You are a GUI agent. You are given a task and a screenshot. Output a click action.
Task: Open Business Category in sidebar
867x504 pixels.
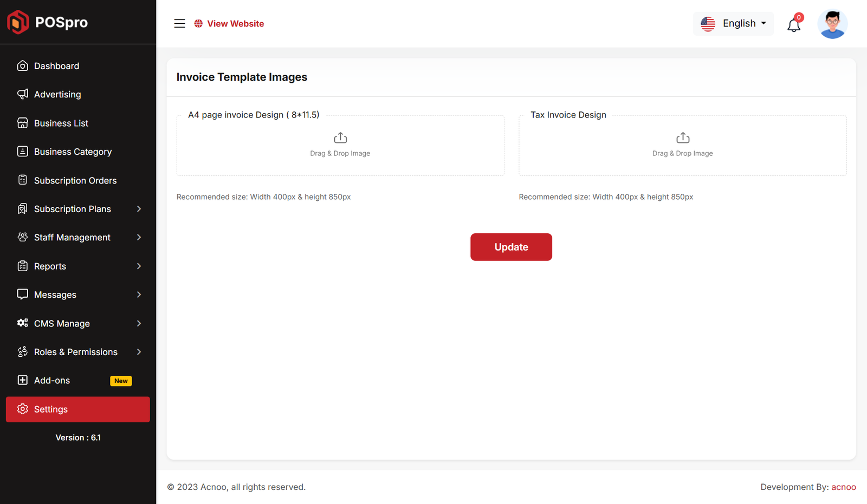click(73, 152)
